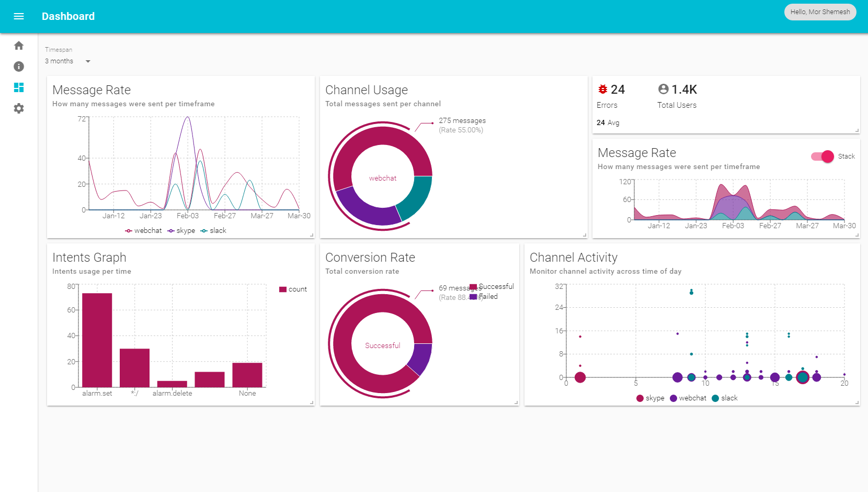Image resolution: width=868 pixels, height=492 pixels.
Task: Click resize handle of Intents Graph card
Action: [x=312, y=402]
